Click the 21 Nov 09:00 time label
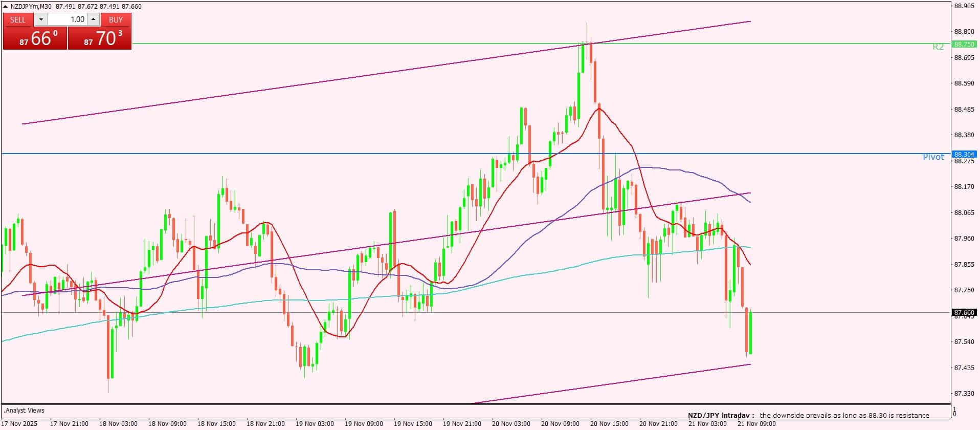 [x=756, y=423]
